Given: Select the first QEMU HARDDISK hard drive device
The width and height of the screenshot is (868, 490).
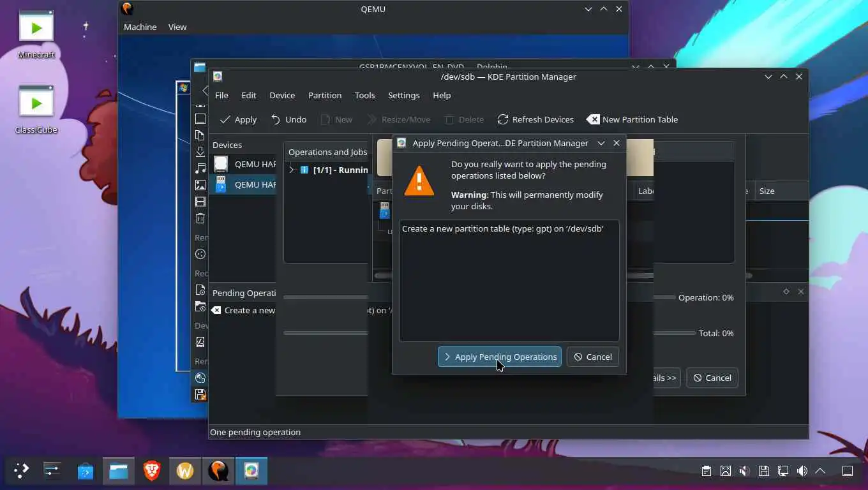Looking at the screenshot, I should pyautogui.click(x=243, y=164).
